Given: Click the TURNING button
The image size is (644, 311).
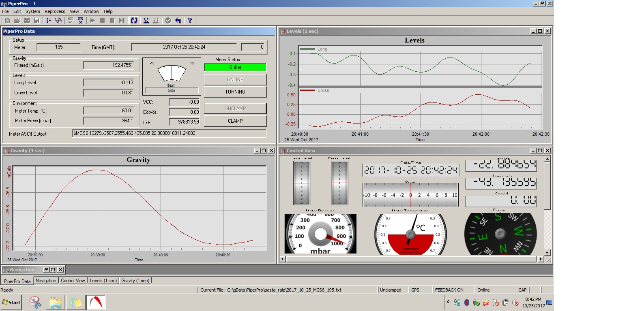Looking at the screenshot, I should tap(235, 92).
